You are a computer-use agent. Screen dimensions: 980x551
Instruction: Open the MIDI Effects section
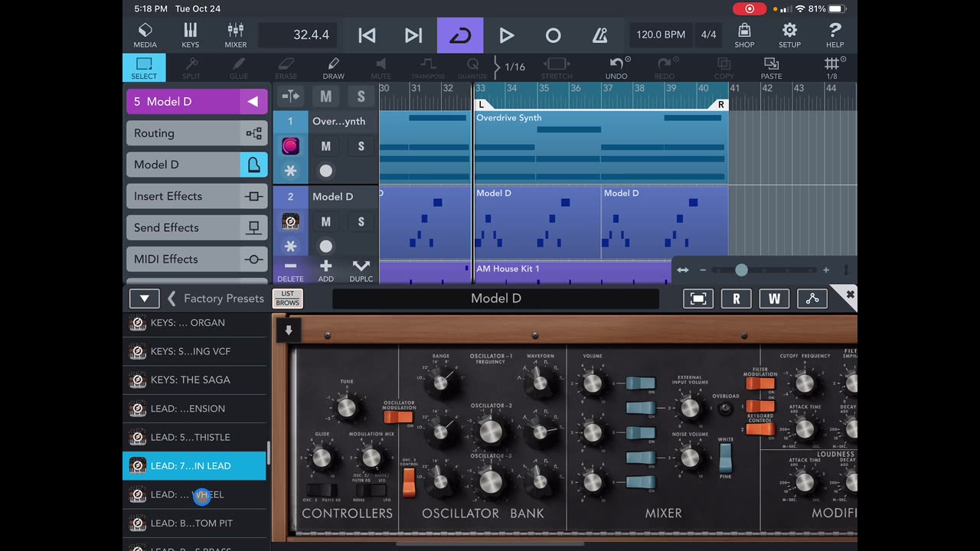coord(197,259)
